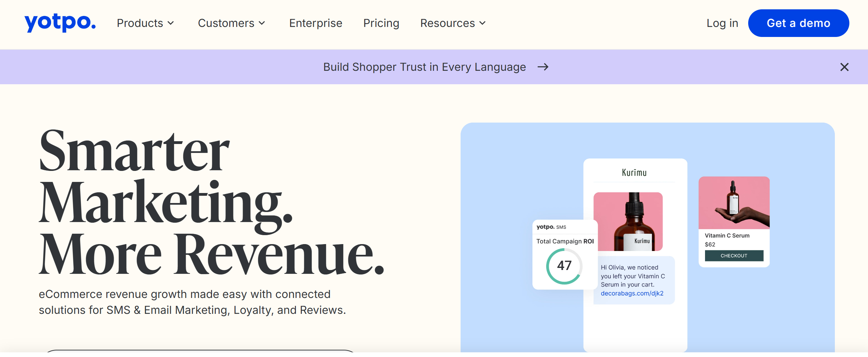Open the Build Shopper Trust banner link
The image size is (868, 357).
pyautogui.click(x=424, y=67)
